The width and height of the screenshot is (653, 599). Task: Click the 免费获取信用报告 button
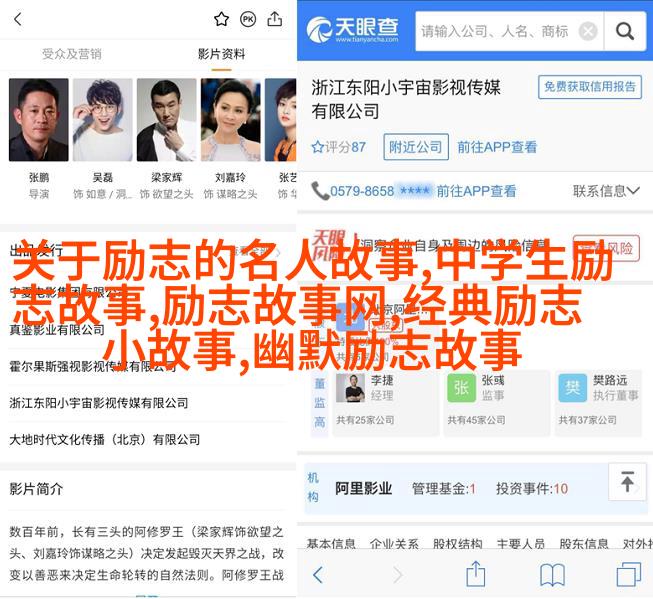pyautogui.click(x=590, y=87)
